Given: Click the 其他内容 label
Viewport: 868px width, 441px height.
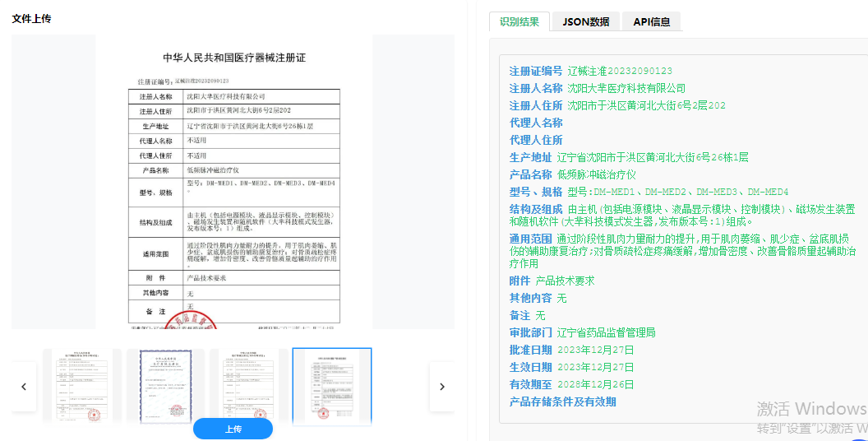Looking at the screenshot, I should click(x=530, y=298).
